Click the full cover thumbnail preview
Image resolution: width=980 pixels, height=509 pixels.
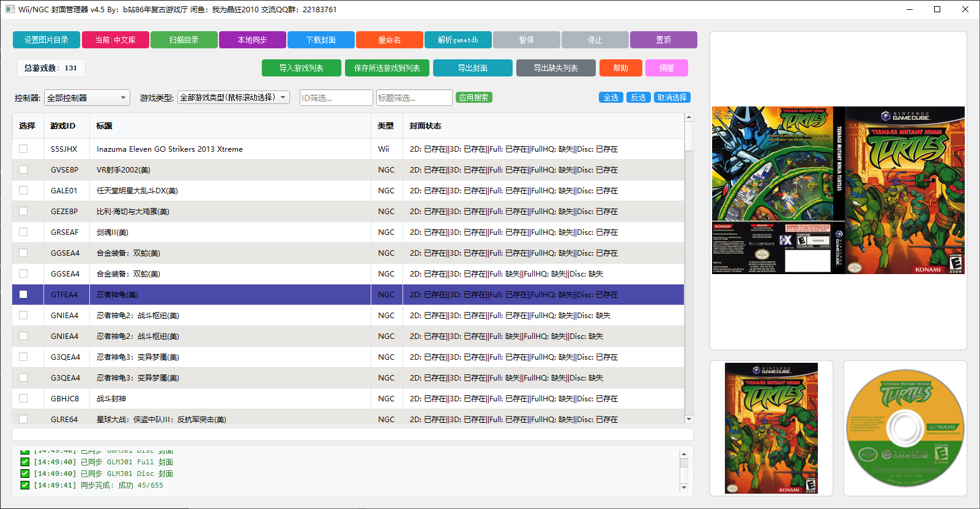pyautogui.click(x=838, y=190)
